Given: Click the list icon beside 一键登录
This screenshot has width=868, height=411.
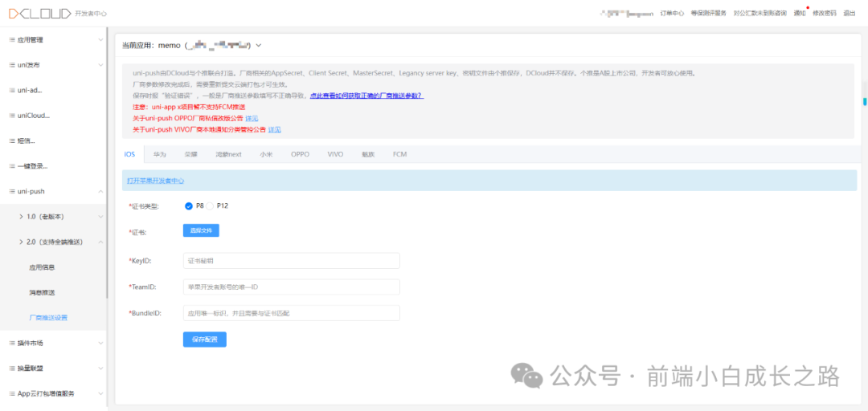Looking at the screenshot, I should click(x=12, y=166).
